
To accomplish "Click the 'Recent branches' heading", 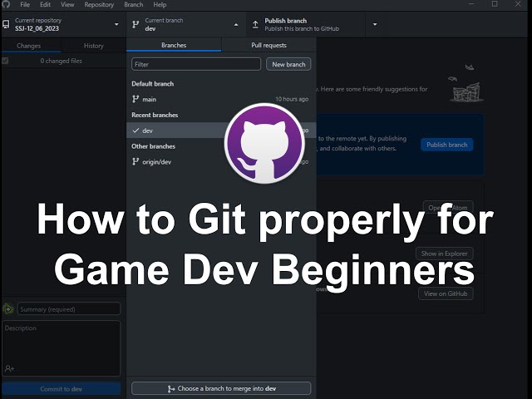I will 155,115.
